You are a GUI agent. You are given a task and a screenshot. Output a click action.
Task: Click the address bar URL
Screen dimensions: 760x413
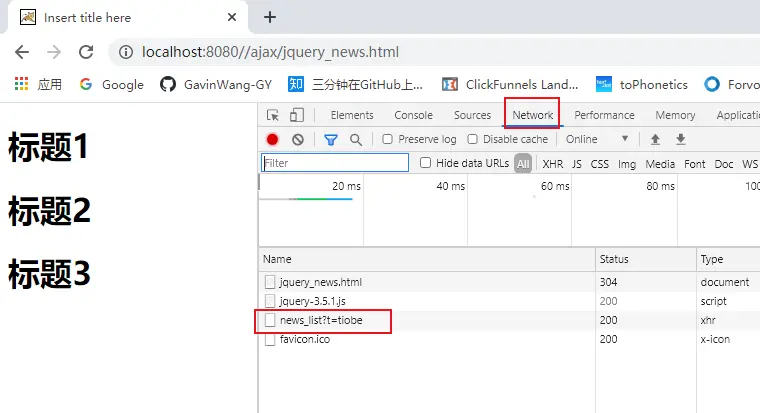click(270, 52)
